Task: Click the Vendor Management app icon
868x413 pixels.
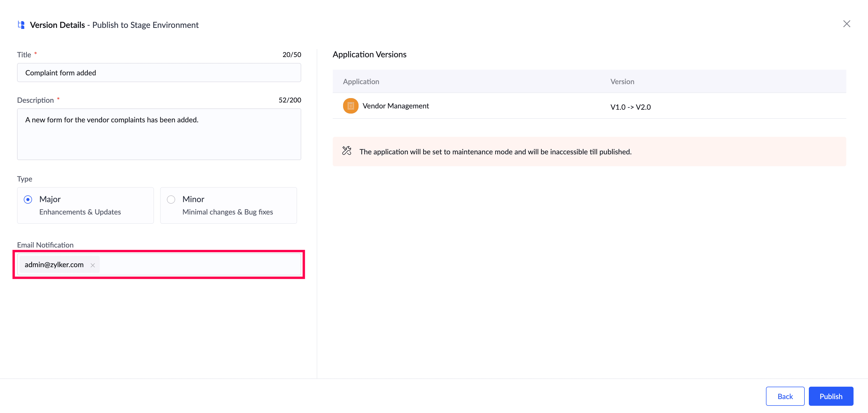Action: coord(351,106)
